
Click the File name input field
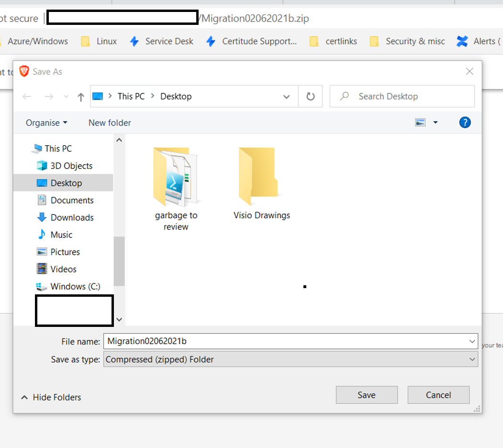285,341
